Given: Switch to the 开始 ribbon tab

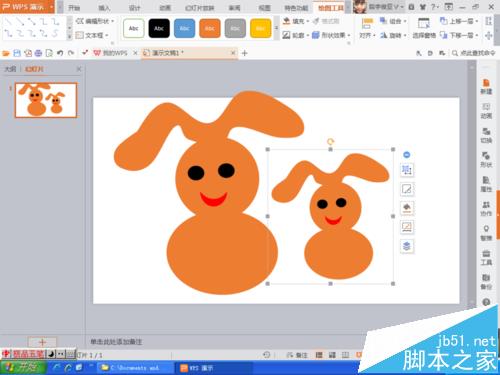Looking at the screenshot, I should (74, 8).
